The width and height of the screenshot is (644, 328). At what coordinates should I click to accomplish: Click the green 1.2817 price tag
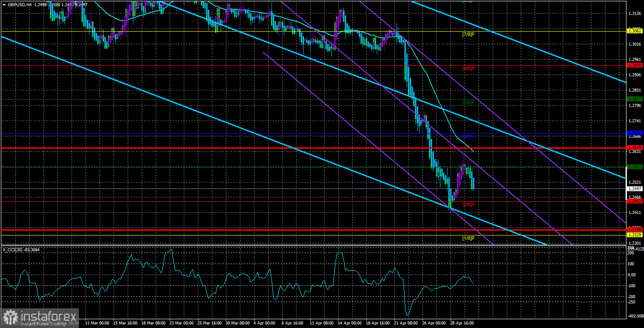click(634, 99)
